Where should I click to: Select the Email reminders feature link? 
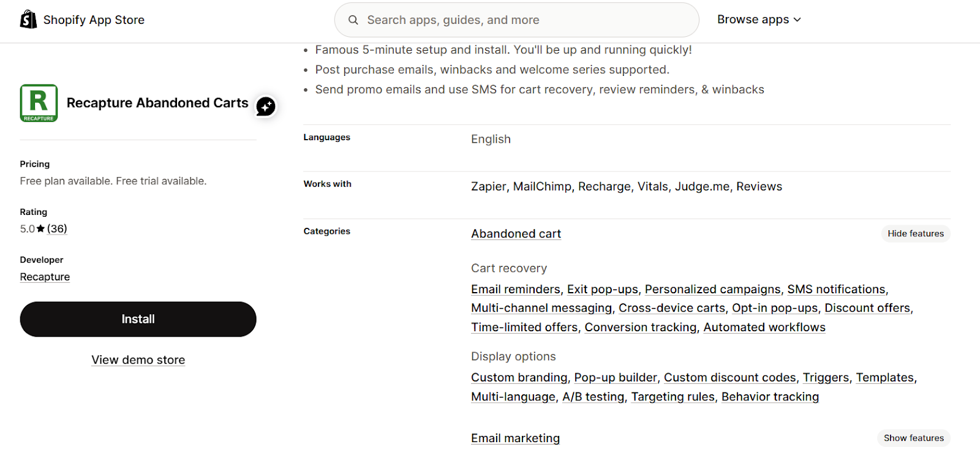tap(516, 289)
